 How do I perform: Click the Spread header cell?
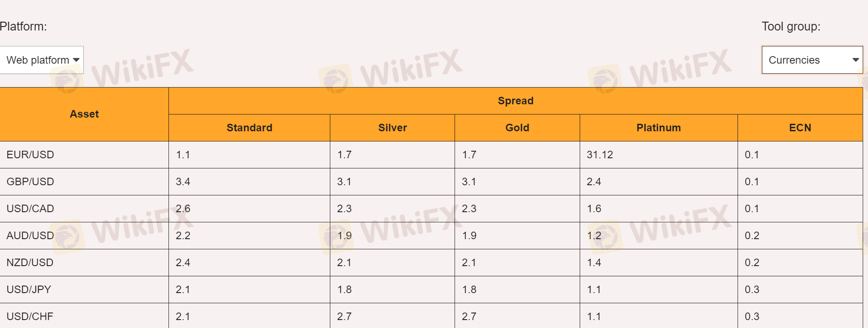515,101
